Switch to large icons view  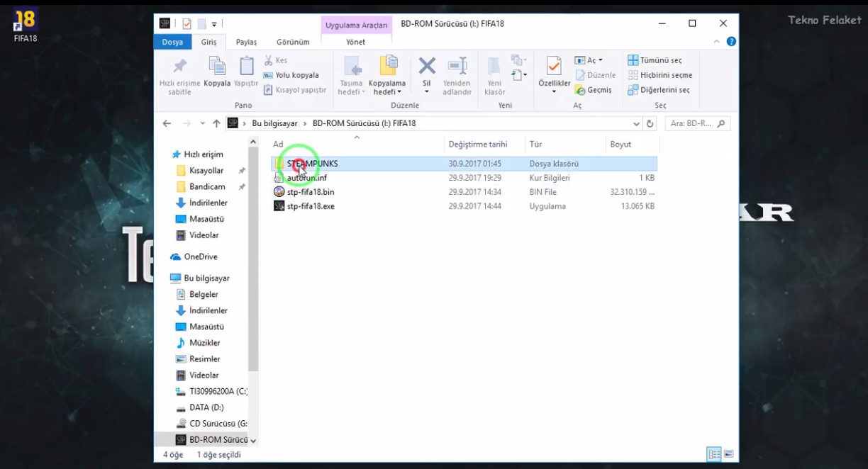pos(728,454)
